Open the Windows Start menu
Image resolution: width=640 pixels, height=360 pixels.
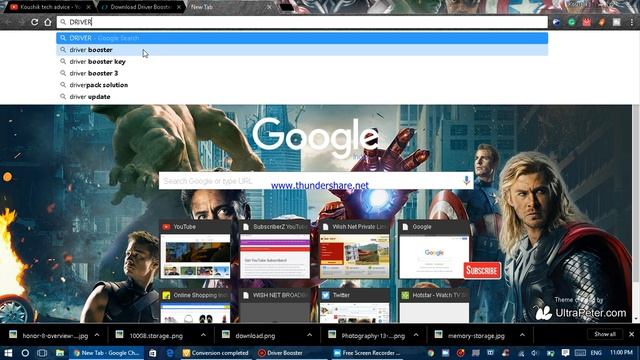click(x=8, y=353)
